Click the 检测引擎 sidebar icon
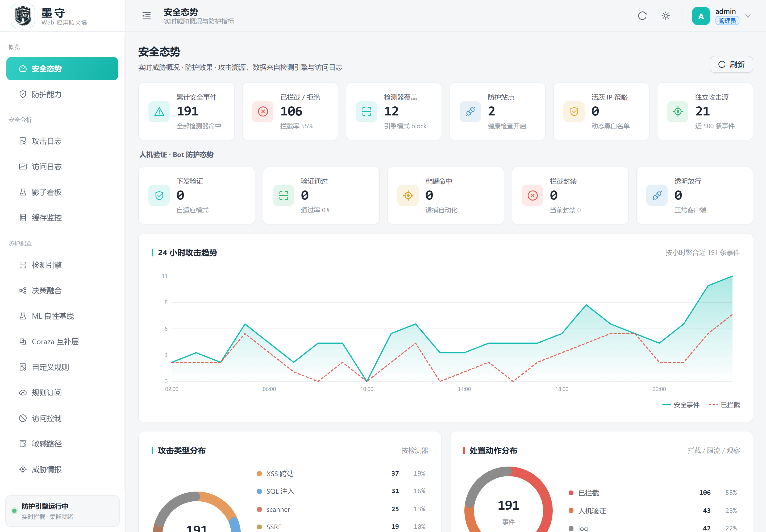This screenshot has width=766, height=532. coord(23,265)
